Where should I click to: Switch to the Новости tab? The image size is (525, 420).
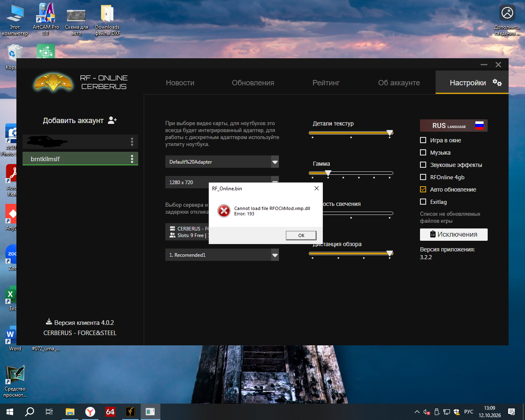(180, 82)
